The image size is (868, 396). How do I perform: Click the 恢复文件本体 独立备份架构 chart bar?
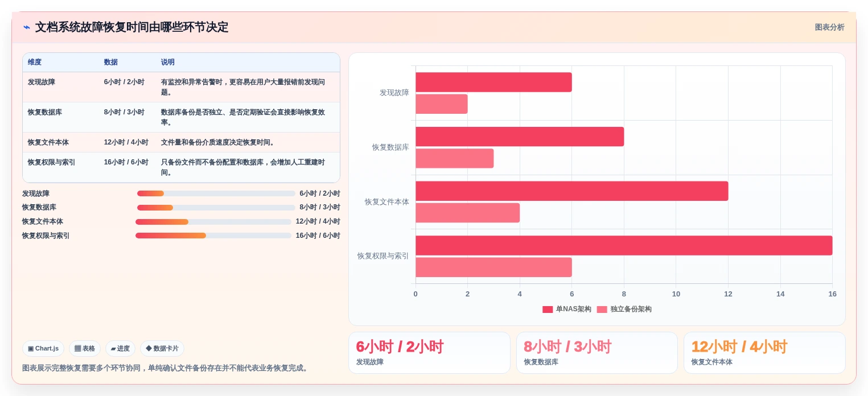click(468, 213)
